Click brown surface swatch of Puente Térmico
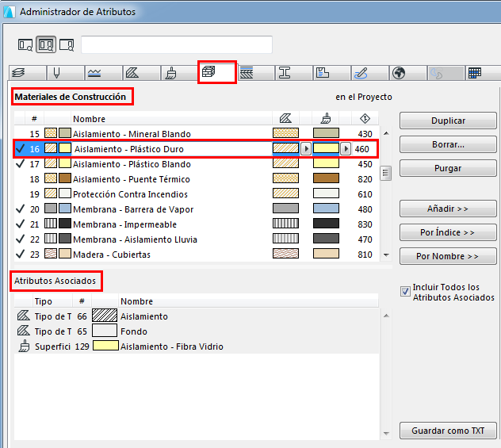 point(326,178)
